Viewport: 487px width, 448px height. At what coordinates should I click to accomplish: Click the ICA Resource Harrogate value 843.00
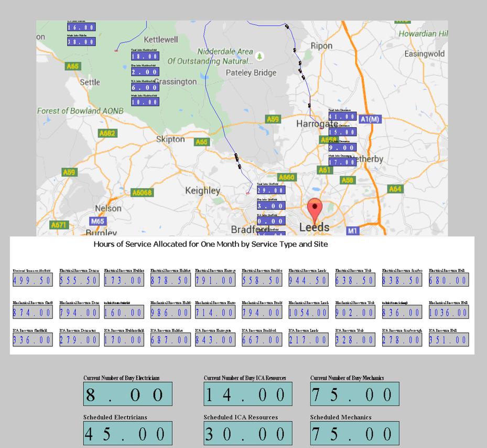coord(215,340)
